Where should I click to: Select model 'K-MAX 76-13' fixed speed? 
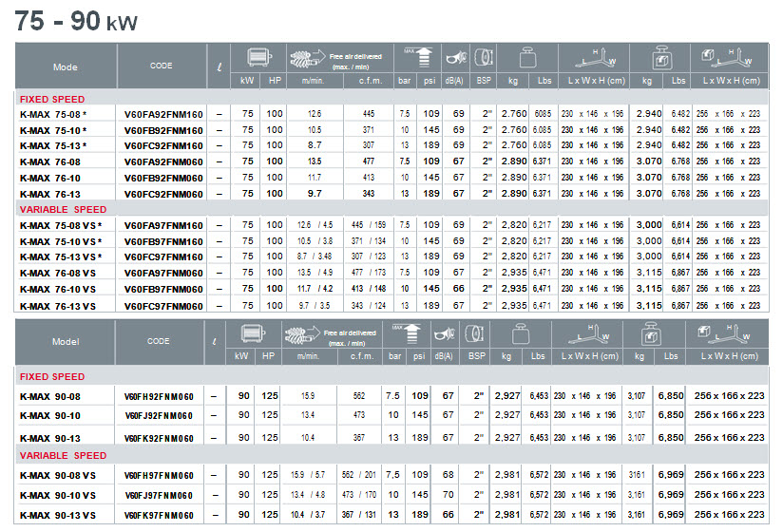click(x=50, y=194)
